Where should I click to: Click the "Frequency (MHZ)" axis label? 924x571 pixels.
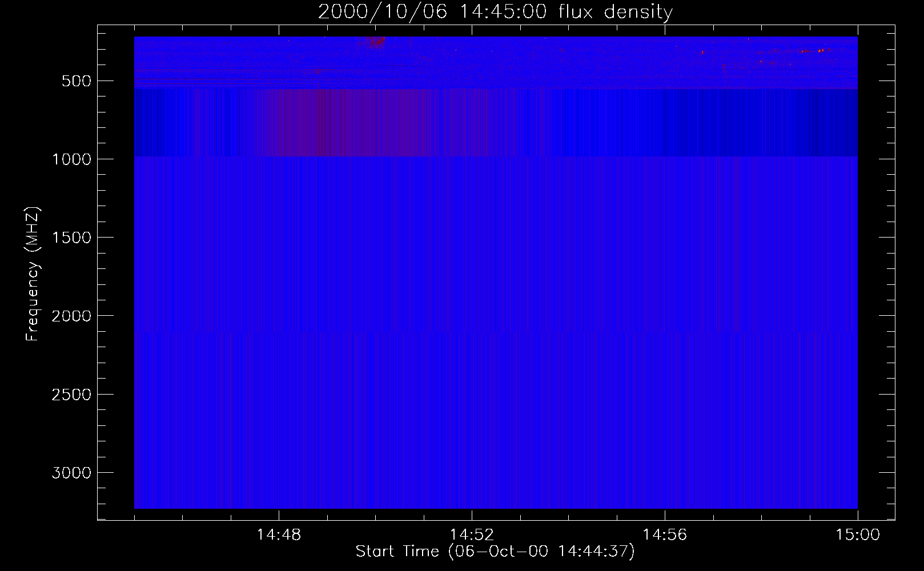(x=33, y=274)
